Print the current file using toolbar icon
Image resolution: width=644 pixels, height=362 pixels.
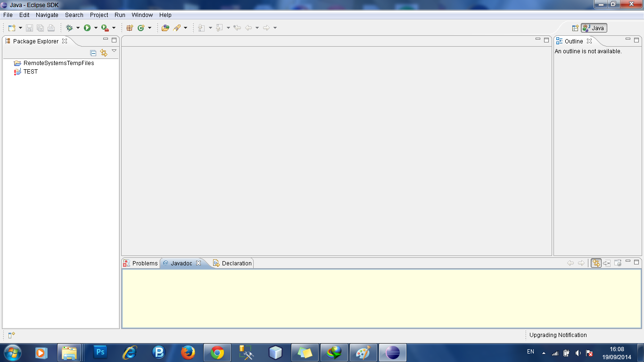(x=51, y=27)
